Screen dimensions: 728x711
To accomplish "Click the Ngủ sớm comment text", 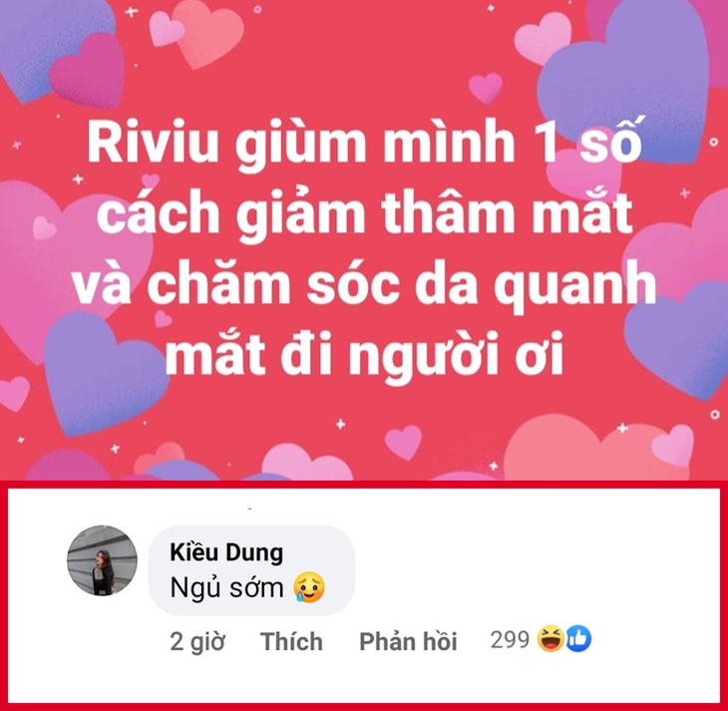I will (226, 588).
